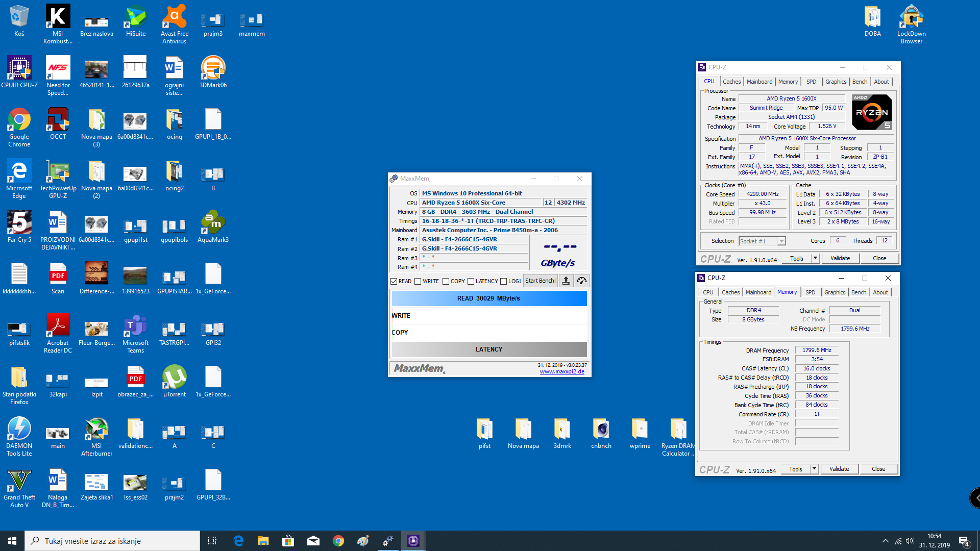The image size is (980, 551).
Task: Switch to the CPU tab in bottom CPU-Z window
Action: (708, 292)
